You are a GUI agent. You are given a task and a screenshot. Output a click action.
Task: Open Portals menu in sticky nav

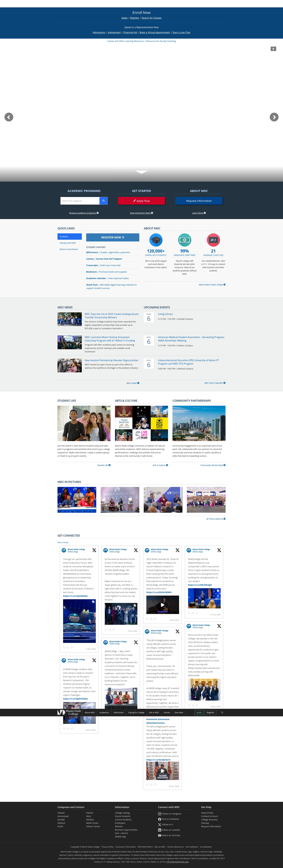pos(167,712)
